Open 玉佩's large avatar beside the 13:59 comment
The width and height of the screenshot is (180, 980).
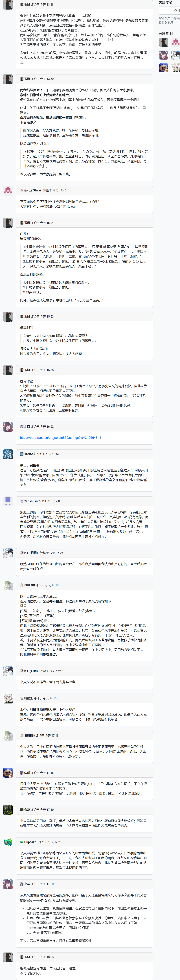point(8,79)
